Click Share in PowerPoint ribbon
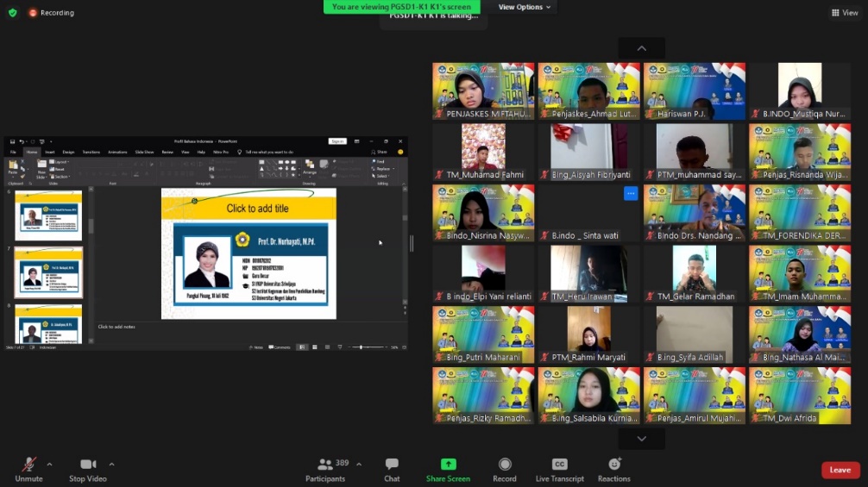 coord(379,152)
